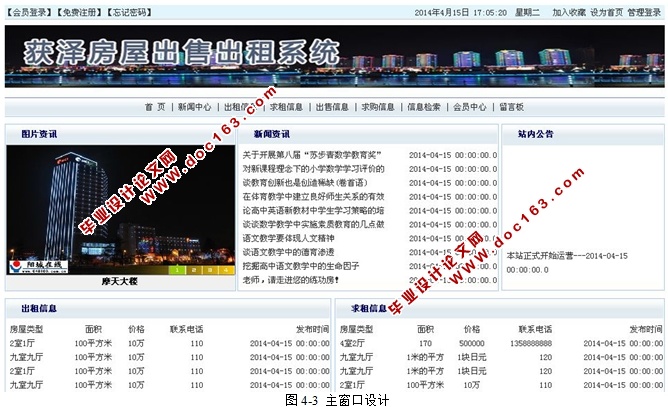
Task: Open the 新闻中心 news center menu
Action: [x=195, y=107]
